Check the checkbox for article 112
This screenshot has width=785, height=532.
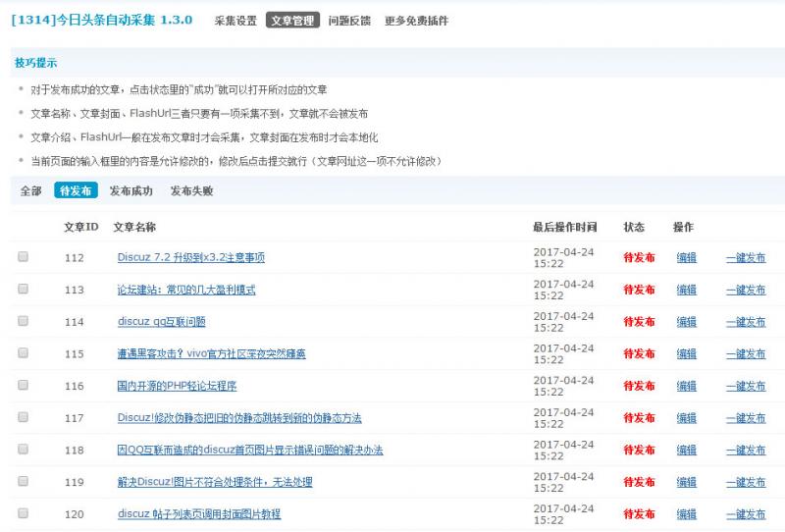pyautogui.click(x=23, y=257)
